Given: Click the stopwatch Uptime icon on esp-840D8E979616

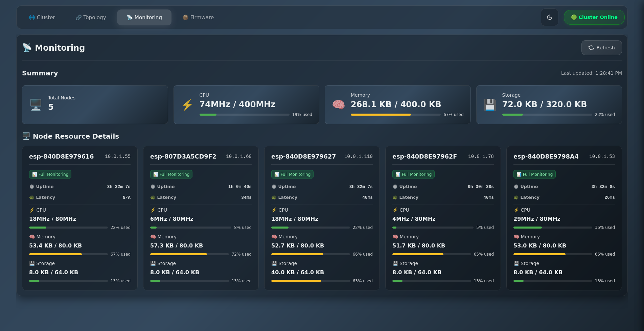Looking at the screenshot, I should [x=31, y=186].
